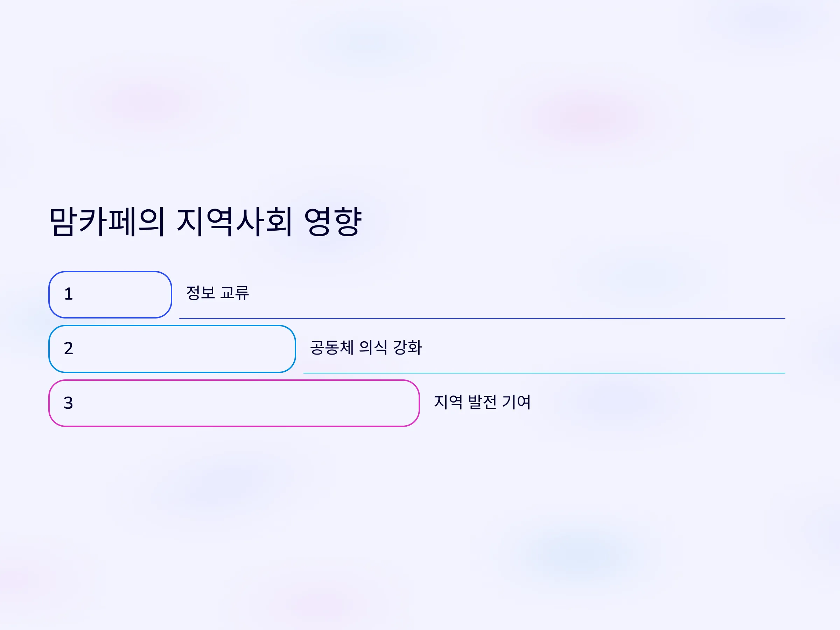Click the word 공동체 in the second label
840x630 pixels.
tap(332, 348)
